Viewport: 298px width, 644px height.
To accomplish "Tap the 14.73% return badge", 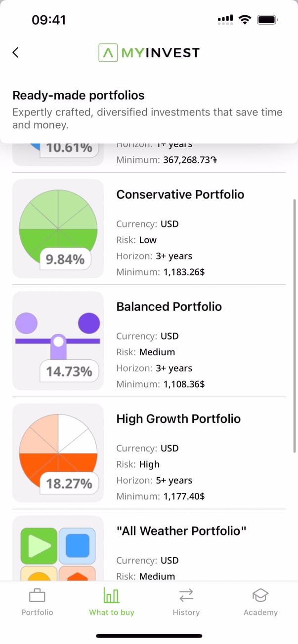I will [x=69, y=372].
